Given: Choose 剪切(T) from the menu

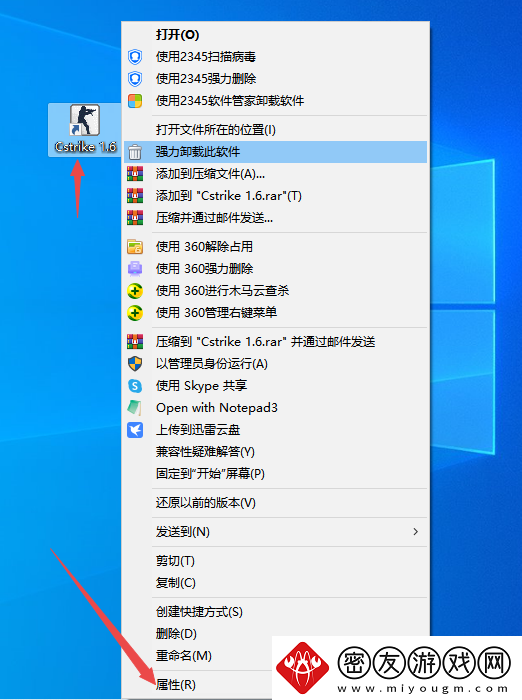Looking at the screenshot, I should click(276, 561).
